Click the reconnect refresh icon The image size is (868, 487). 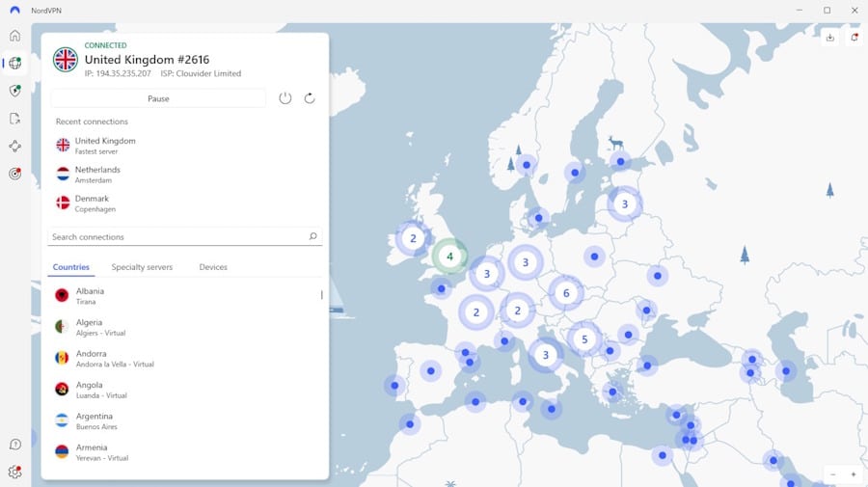(310, 98)
